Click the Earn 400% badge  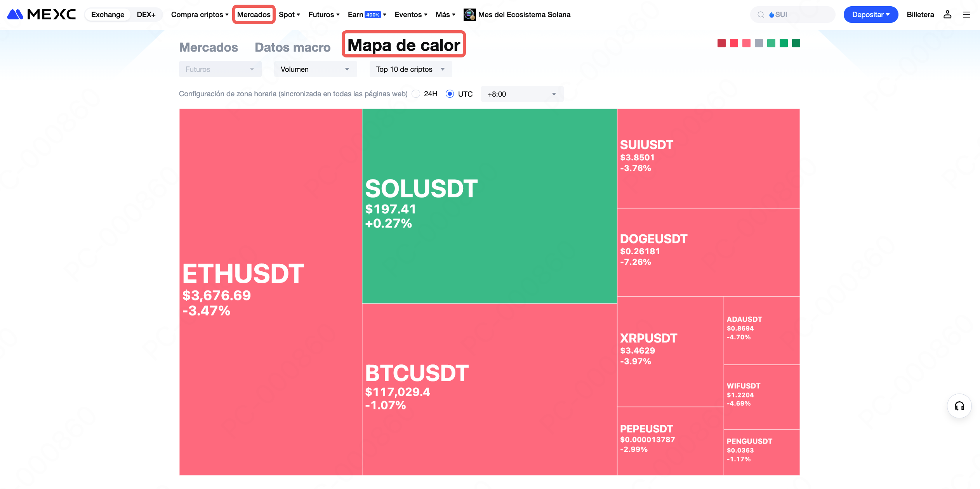click(x=373, y=15)
